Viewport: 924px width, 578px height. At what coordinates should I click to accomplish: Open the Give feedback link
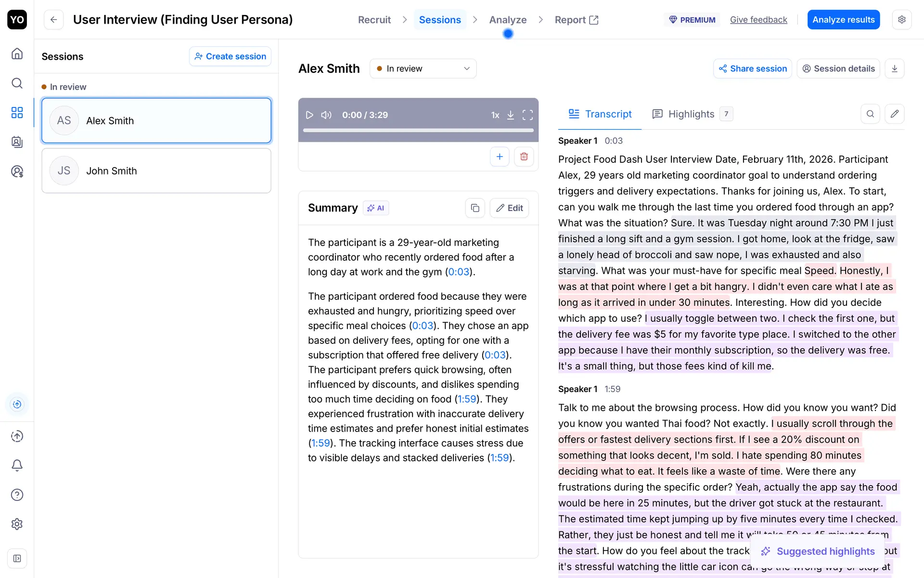click(x=758, y=20)
